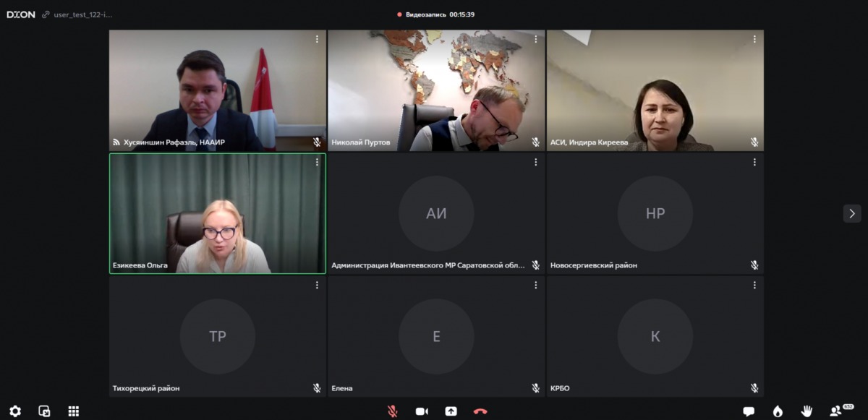Copy the user_test_122 meeting link
This screenshot has width=868, height=420.
click(x=46, y=14)
